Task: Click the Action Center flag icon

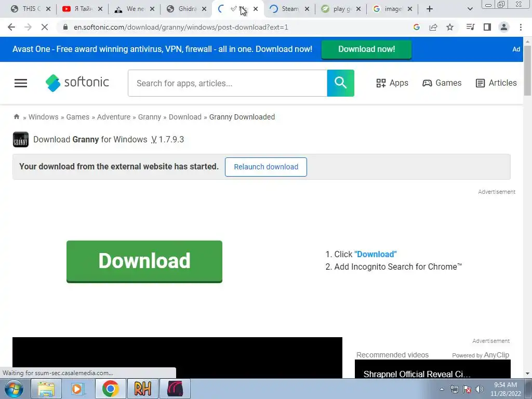Action: click(x=467, y=389)
